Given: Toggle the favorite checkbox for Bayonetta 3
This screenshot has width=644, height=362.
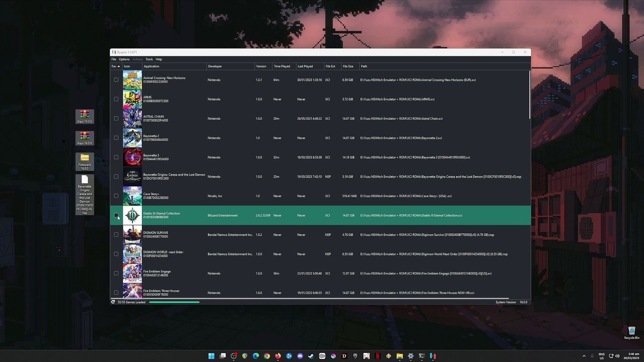Looking at the screenshot, I should coord(116,157).
